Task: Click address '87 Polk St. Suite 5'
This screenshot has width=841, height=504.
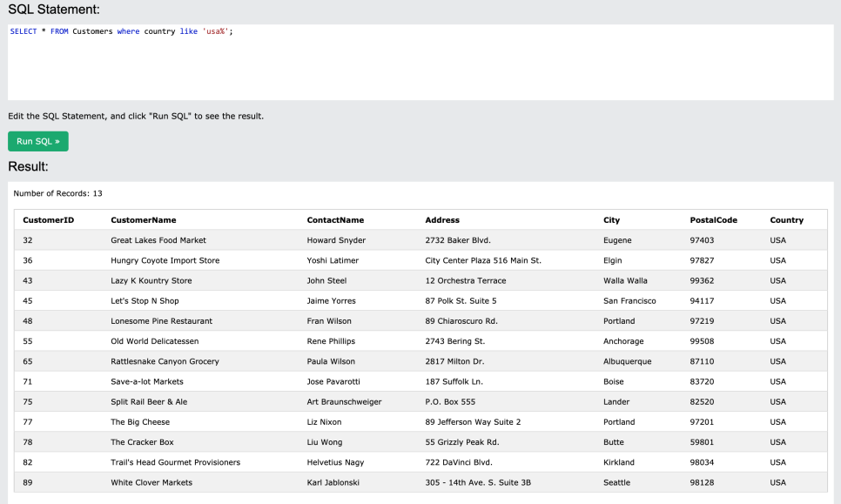Action: coord(461,301)
